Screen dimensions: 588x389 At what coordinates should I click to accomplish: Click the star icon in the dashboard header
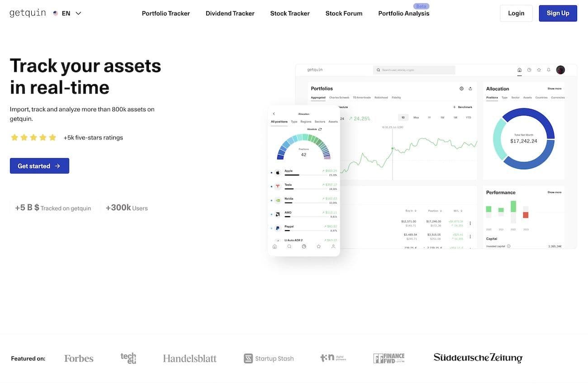pos(539,70)
